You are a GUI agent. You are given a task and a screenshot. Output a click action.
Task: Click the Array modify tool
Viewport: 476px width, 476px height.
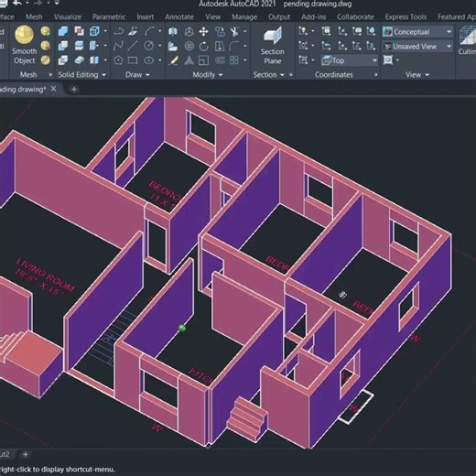point(234,60)
